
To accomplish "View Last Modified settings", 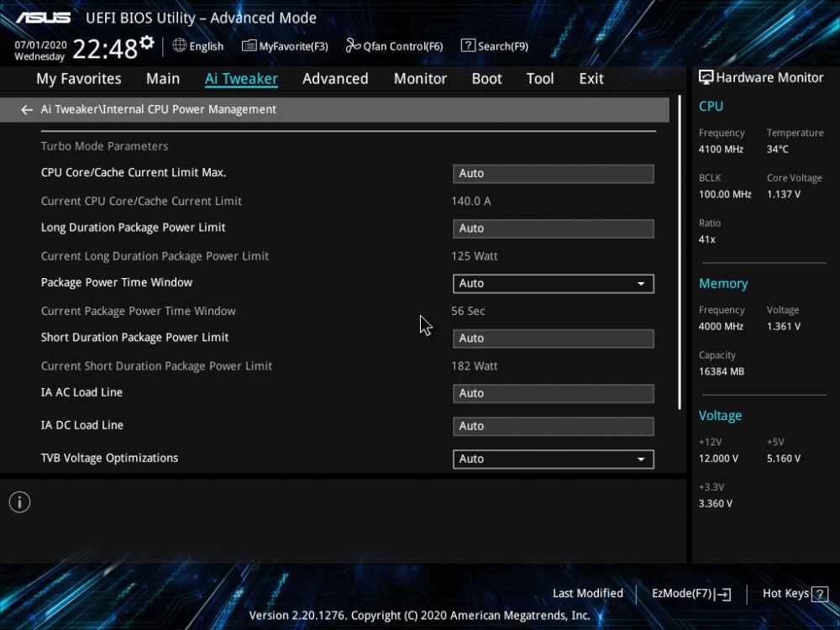I will (x=588, y=594).
